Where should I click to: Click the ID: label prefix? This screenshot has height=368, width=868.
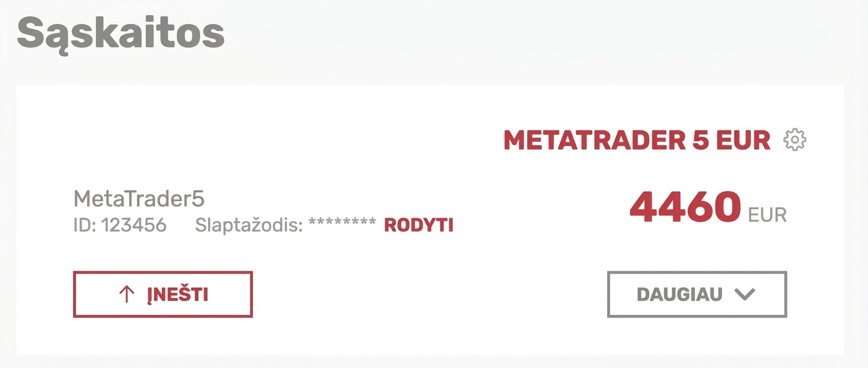point(85,225)
